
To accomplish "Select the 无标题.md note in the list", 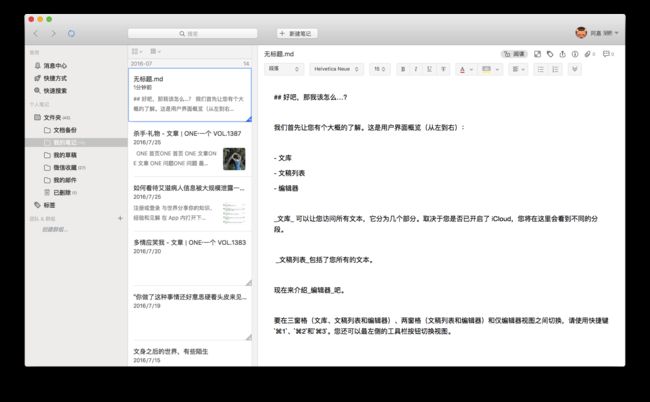I will pos(190,95).
